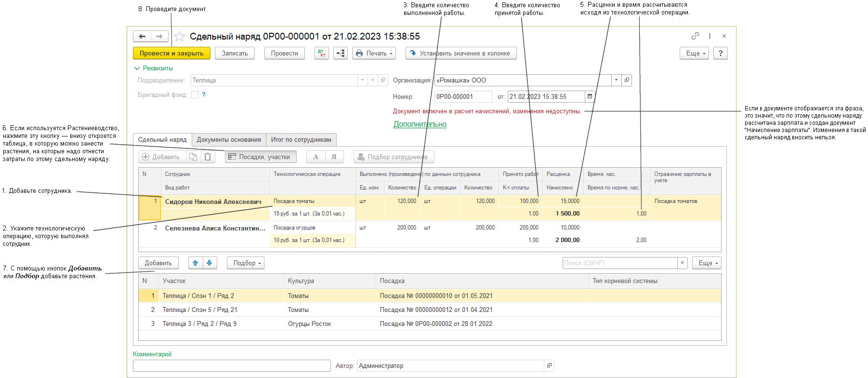Copy link using the chain icon
The image size is (868, 378).
[x=695, y=36]
